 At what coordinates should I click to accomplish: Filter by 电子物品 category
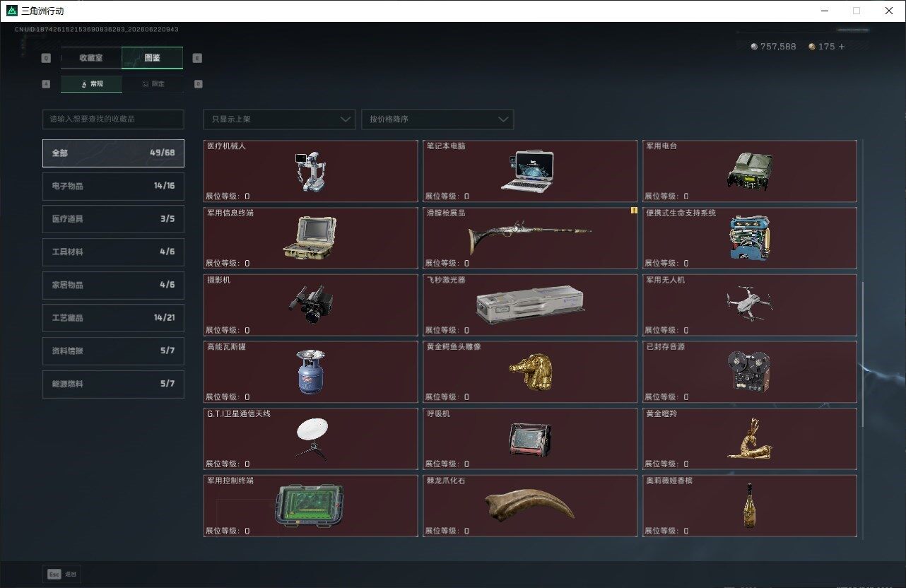click(x=113, y=186)
